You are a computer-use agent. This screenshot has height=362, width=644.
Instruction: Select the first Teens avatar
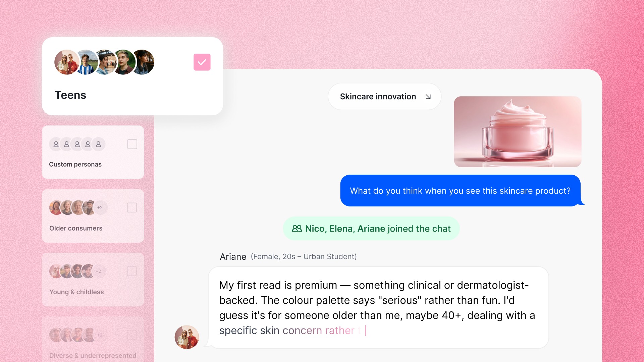click(66, 62)
